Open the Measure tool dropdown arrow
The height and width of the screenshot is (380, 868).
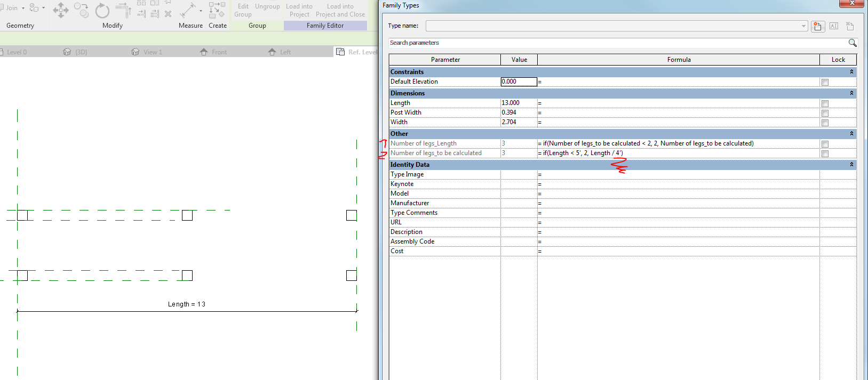pyautogui.click(x=201, y=11)
